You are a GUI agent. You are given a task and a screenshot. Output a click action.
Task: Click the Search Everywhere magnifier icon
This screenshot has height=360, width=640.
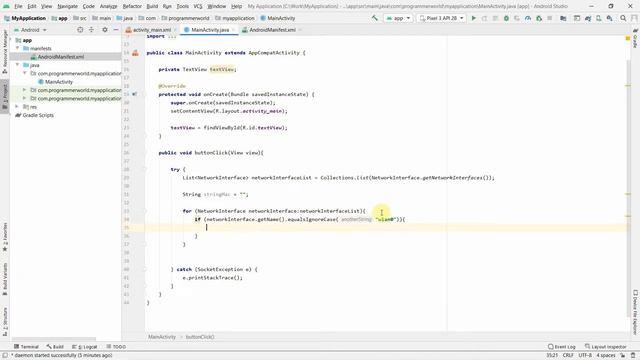pyautogui.click(x=623, y=18)
